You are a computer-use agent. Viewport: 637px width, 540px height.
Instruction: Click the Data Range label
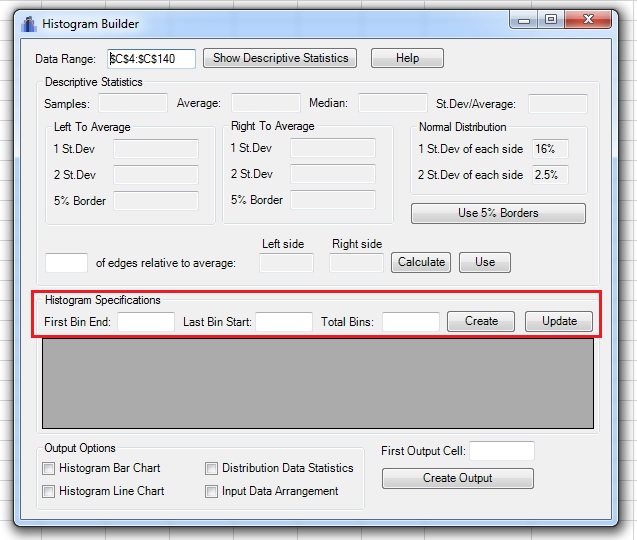(x=65, y=59)
